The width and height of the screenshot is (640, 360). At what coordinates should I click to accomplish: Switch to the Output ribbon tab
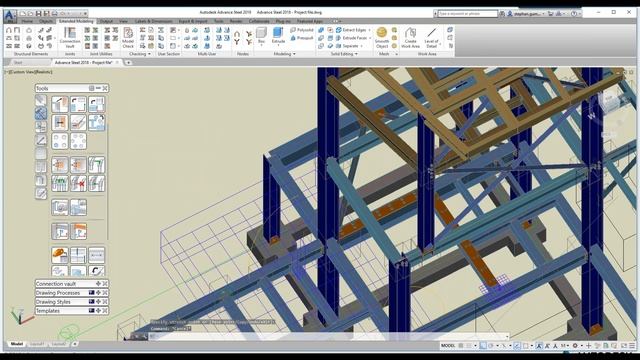click(x=106, y=21)
